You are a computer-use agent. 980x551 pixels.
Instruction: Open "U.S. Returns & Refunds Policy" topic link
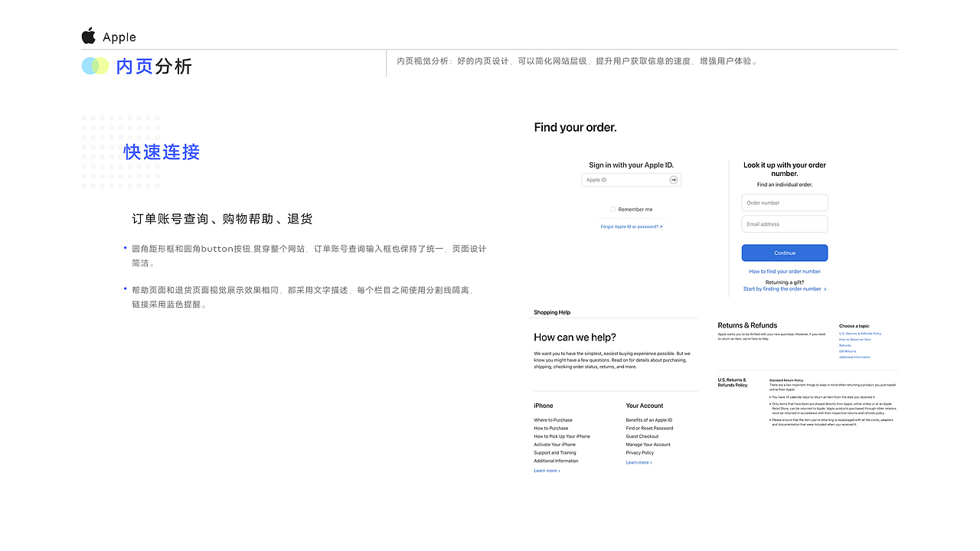tap(861, 334)
